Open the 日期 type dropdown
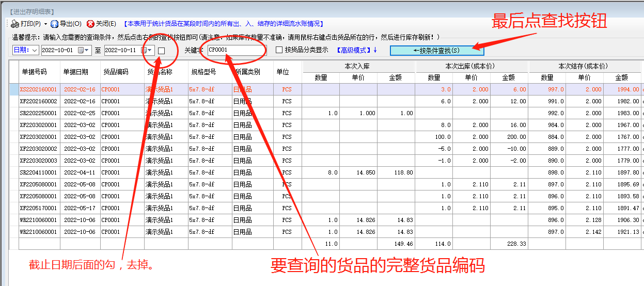Image resolution: width=644 pixels, height=286 pixels. pyautogui.click(x=35, y=50)
